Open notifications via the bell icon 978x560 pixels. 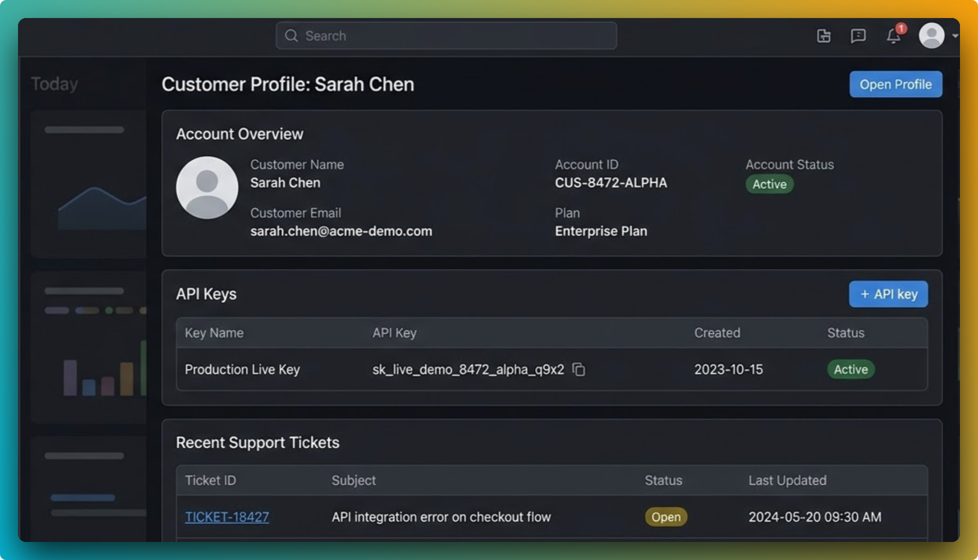(x=893, y=36)
